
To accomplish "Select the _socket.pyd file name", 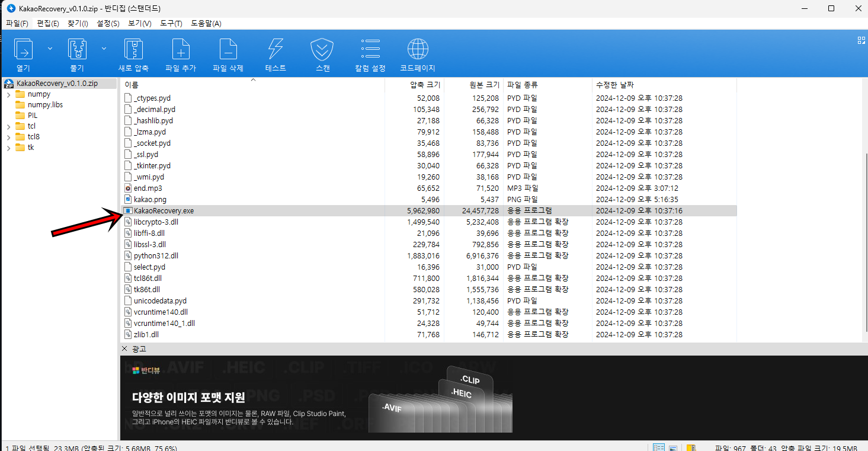I will click(152, 143).
